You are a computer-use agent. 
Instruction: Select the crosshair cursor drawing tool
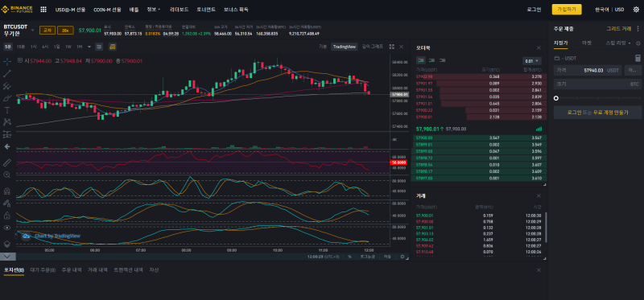point(7,62)
